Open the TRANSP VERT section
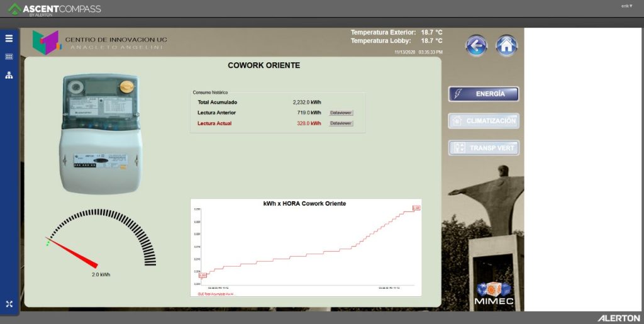The image size is (644, 324). 483,148
